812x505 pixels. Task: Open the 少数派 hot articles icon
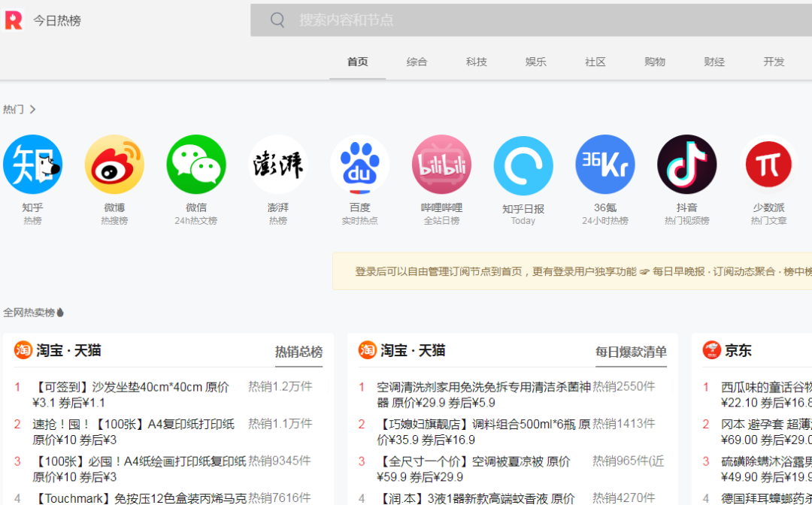pyautogui.click(x=769, y=165)
